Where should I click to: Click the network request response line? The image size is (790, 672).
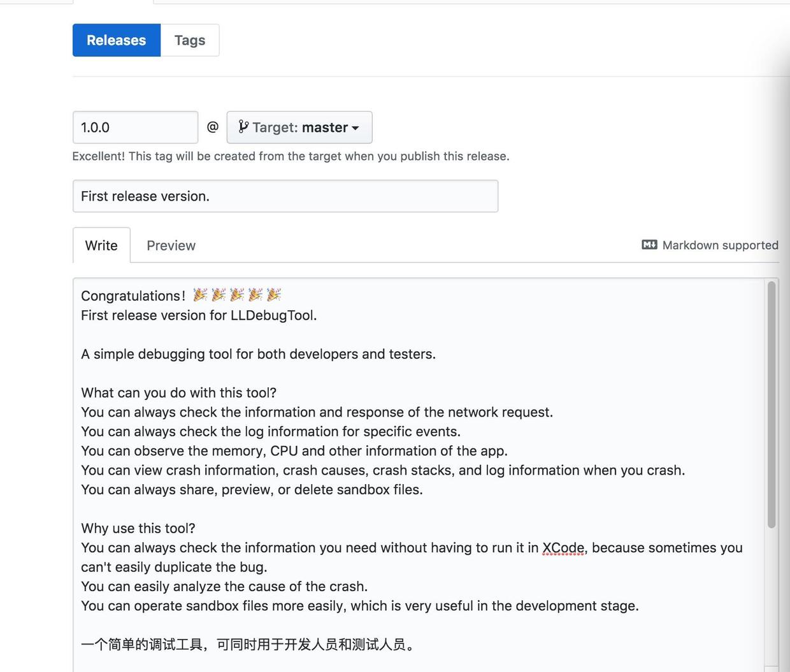tap(317, 412)
